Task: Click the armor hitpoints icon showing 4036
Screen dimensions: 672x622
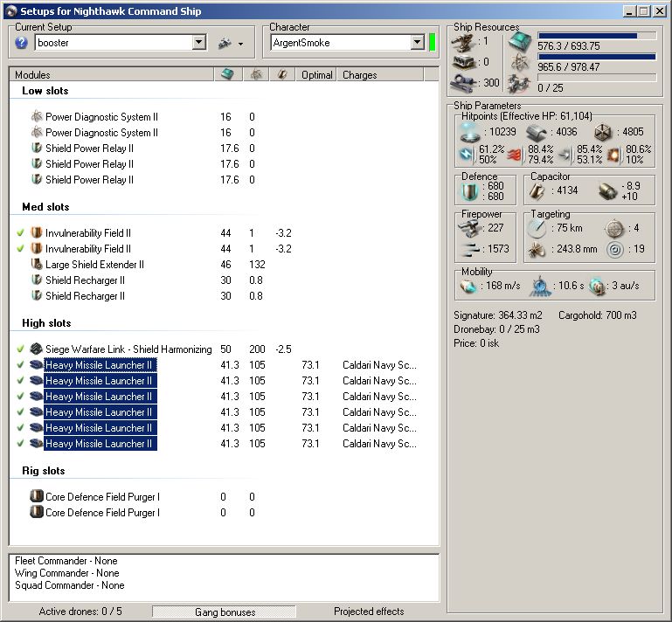Action: (537, 133)
